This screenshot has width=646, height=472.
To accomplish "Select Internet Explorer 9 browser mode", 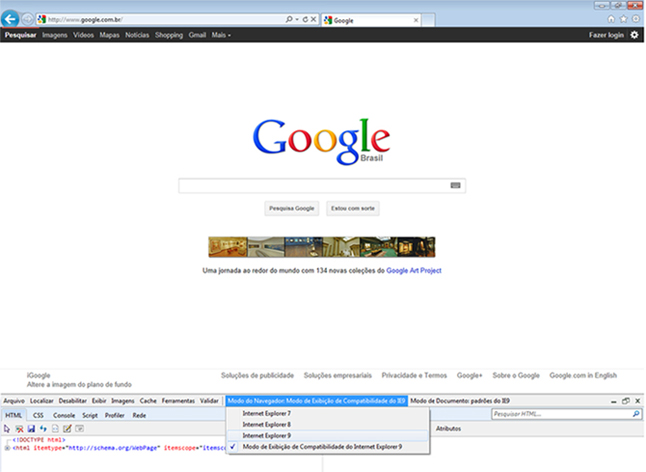I will (328, 435).
